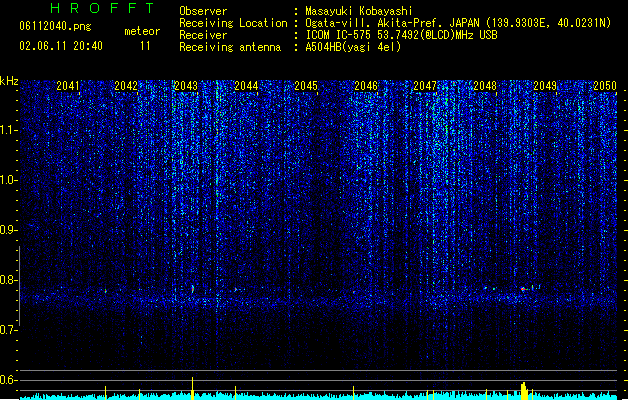This screenshot has height=400, width=629.
Task: Click the 2042 time marker
Action: [x=126, y=86]
